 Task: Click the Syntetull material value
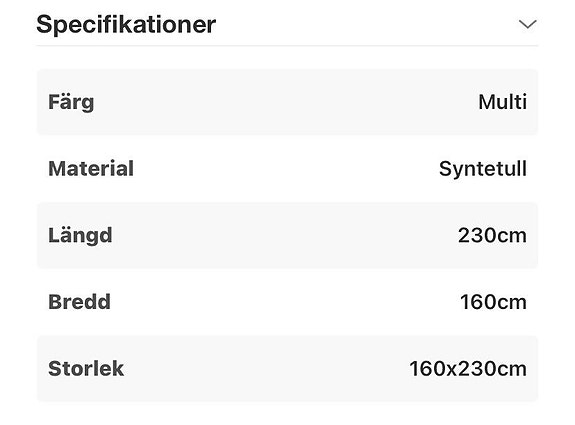483,169
